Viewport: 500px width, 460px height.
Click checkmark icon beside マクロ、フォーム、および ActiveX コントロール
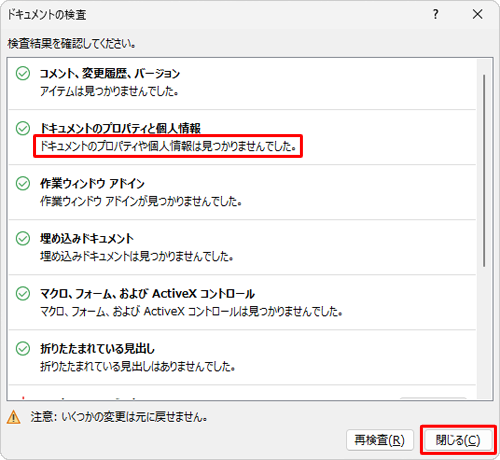click(23, 293)
